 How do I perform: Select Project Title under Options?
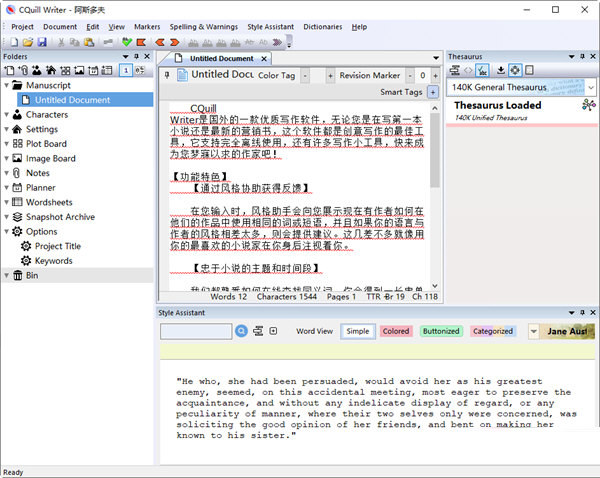tap(58, 246)
